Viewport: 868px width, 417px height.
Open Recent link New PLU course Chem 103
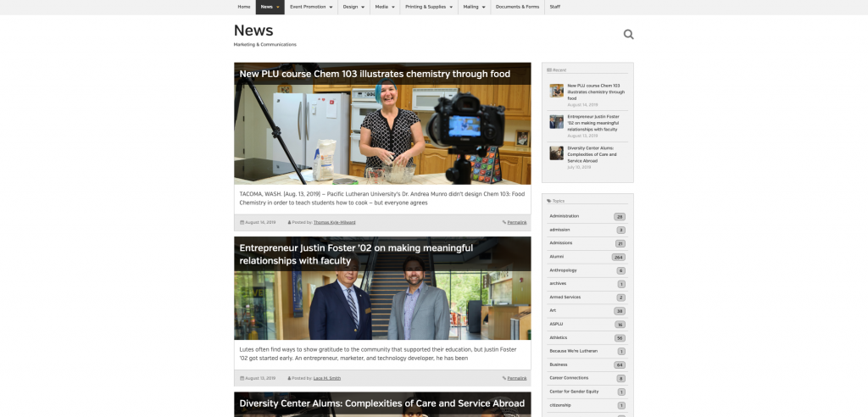(x=596, y=92)
